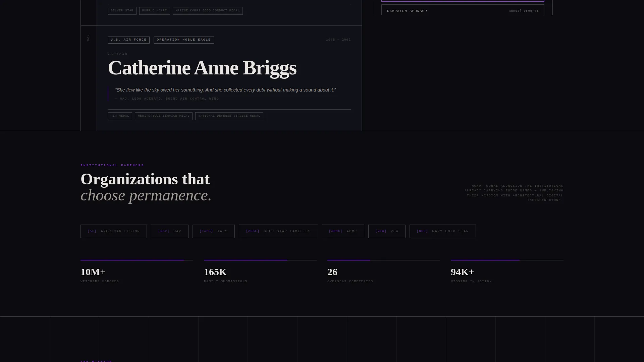
Task: Click the Silver Star medal tag
Action: 122,11
